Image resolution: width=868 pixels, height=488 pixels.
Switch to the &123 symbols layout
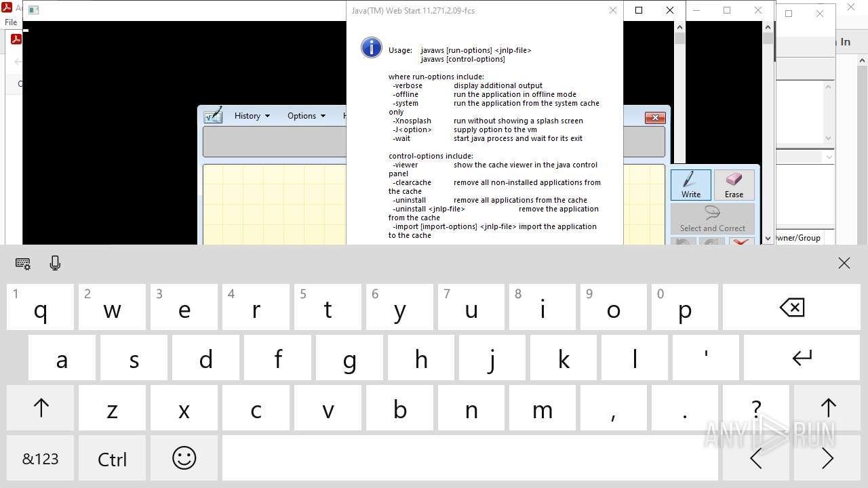pyautogui.click(x=41, y=459)
